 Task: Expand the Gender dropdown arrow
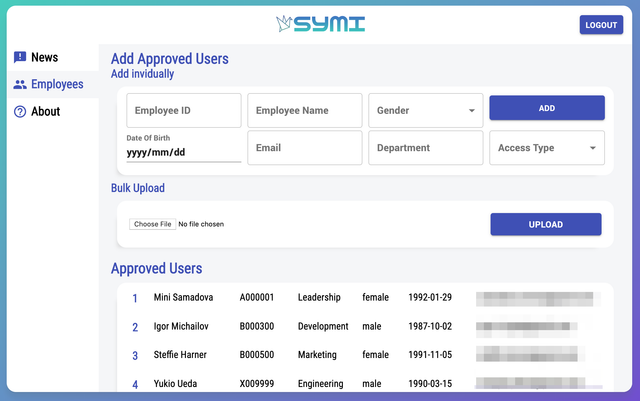coord(471,111)
